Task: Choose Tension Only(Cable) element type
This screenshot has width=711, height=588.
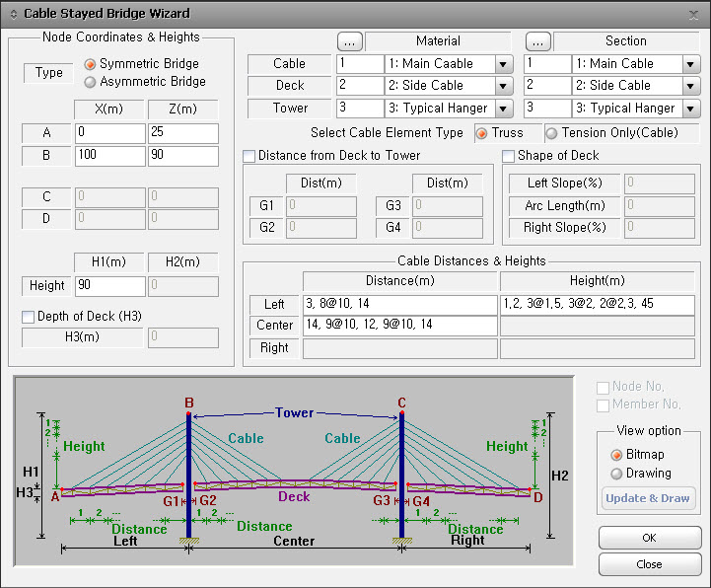Action: point(551,133)
